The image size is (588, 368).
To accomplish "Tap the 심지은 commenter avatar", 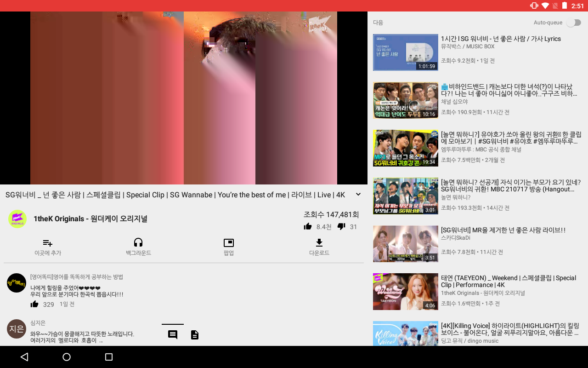I will tap(17, 329).
